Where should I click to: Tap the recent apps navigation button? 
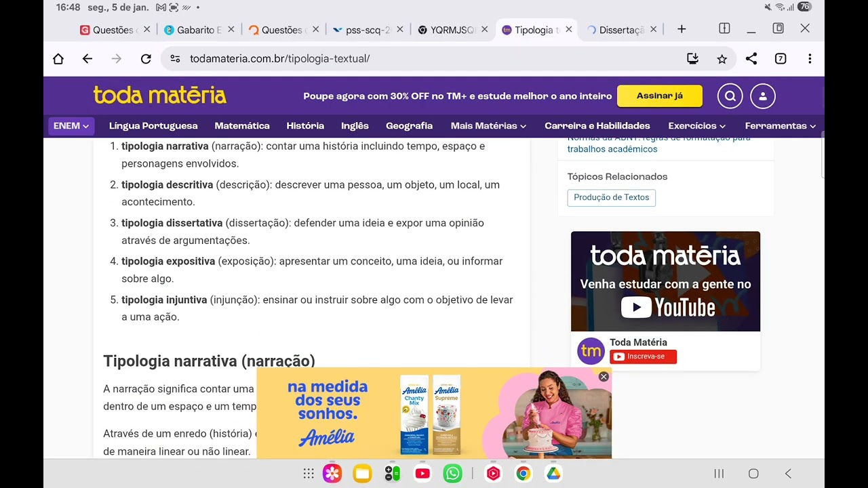(x=719, y=474)
